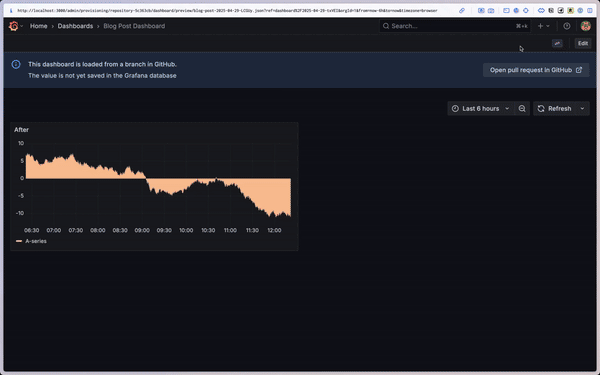Select the browser URL address bar
This screenshot has width=600, height=375.
(x=227, y=11)
